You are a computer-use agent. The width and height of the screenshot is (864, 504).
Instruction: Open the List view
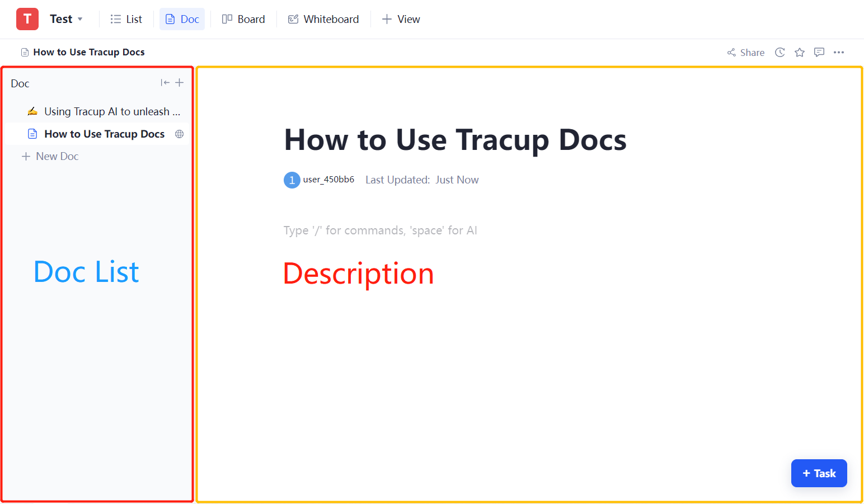(x=126, y=18)
